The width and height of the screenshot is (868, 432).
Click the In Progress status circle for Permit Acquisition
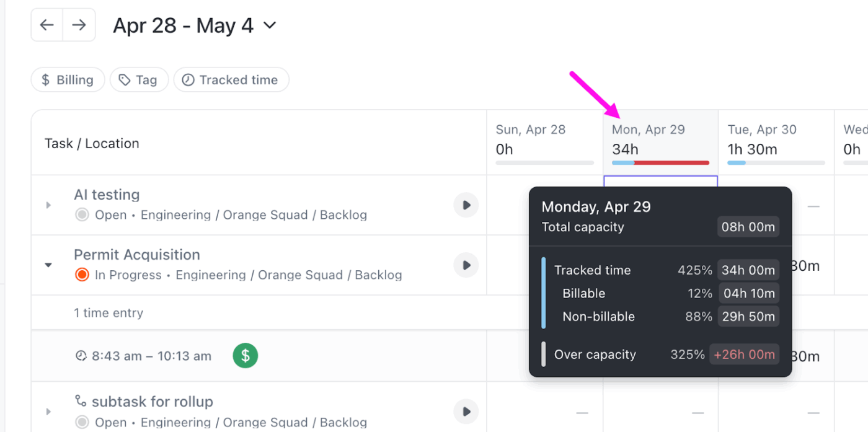click(x=81, y=275)
